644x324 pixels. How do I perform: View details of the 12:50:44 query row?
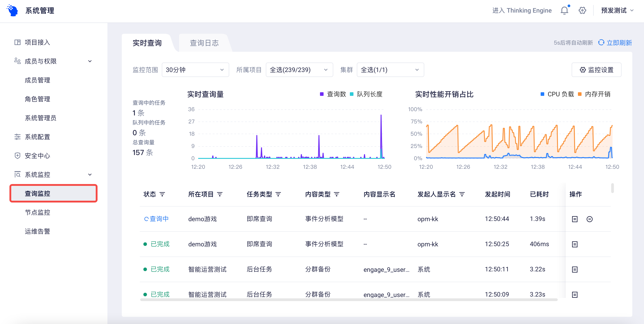(575, 219)
